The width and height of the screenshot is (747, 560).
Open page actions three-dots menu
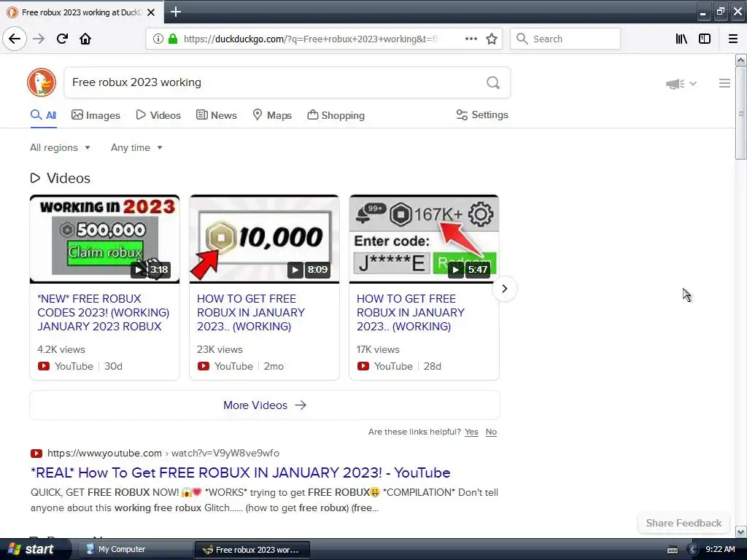(x=471, y=39)
